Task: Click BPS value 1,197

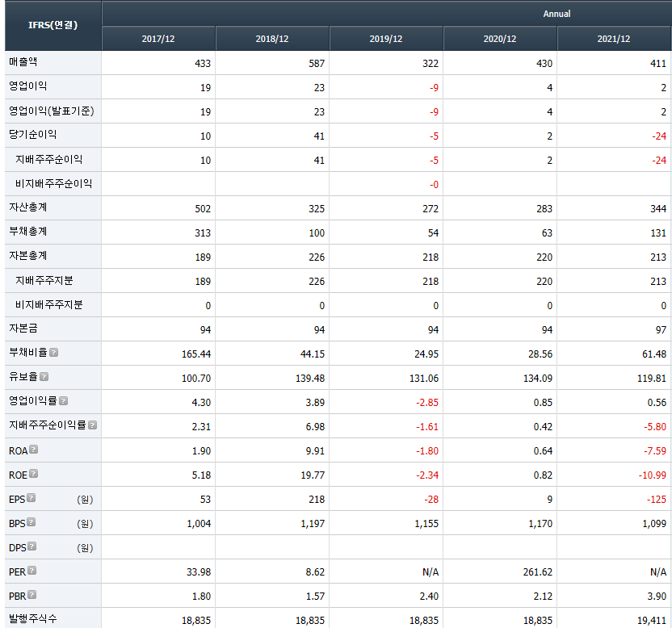Action: (x=313, y=524)
